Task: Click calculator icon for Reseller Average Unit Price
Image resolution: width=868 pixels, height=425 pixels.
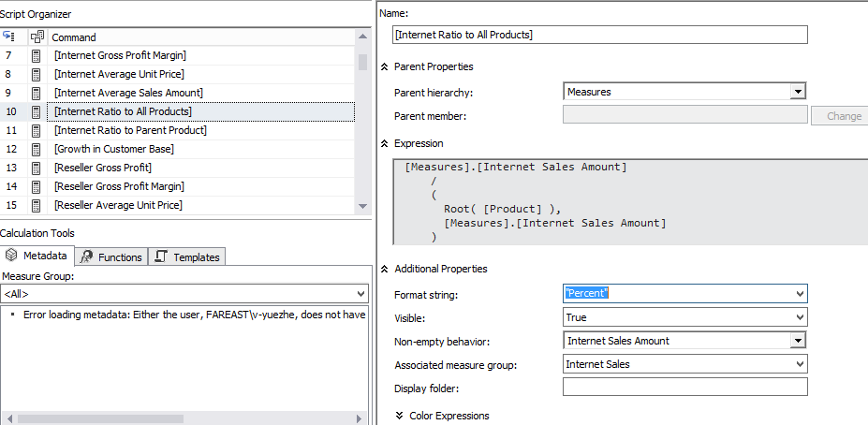Action: click(36, 205)
